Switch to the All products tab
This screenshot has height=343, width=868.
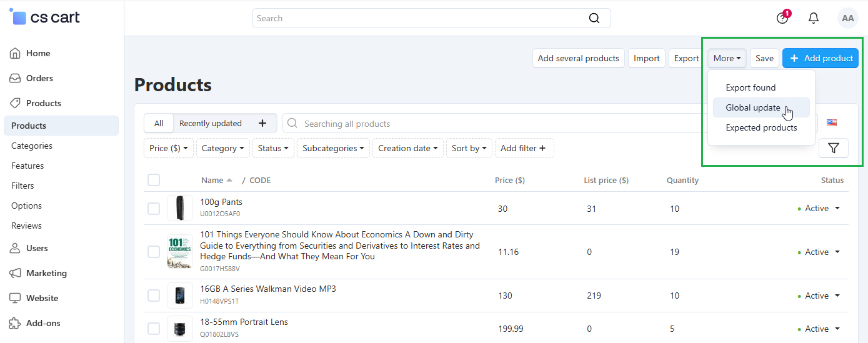coord(159,123)
